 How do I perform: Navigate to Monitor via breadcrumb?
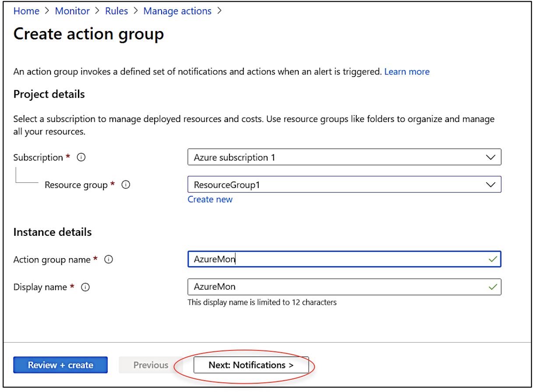[x=72, y=11]
